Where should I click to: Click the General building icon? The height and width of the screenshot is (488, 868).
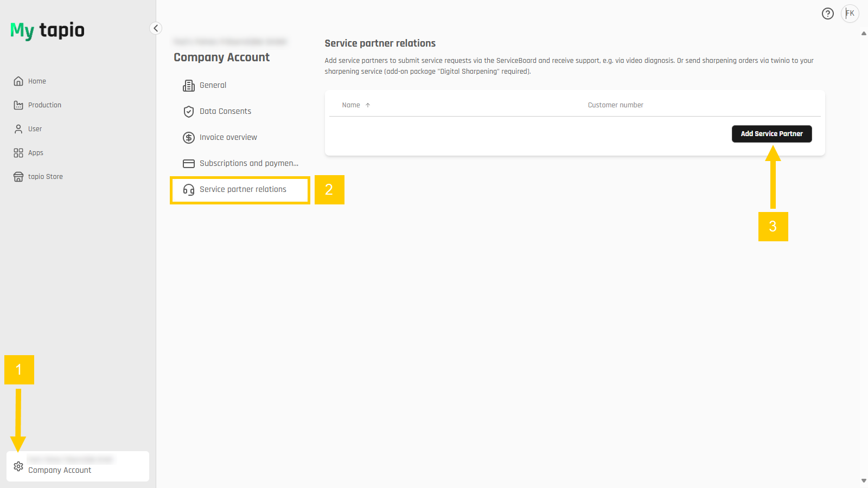pos(189,86)
